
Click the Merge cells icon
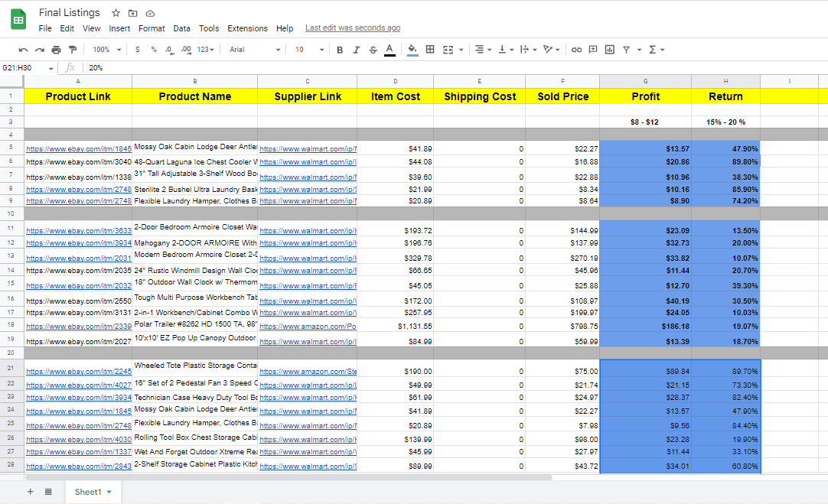(448, 50)
